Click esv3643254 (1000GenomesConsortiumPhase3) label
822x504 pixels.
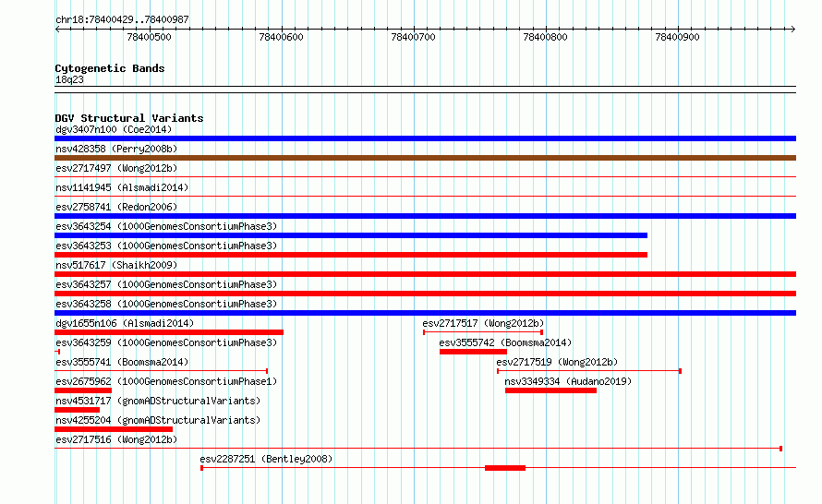click(x=166, y=226)
